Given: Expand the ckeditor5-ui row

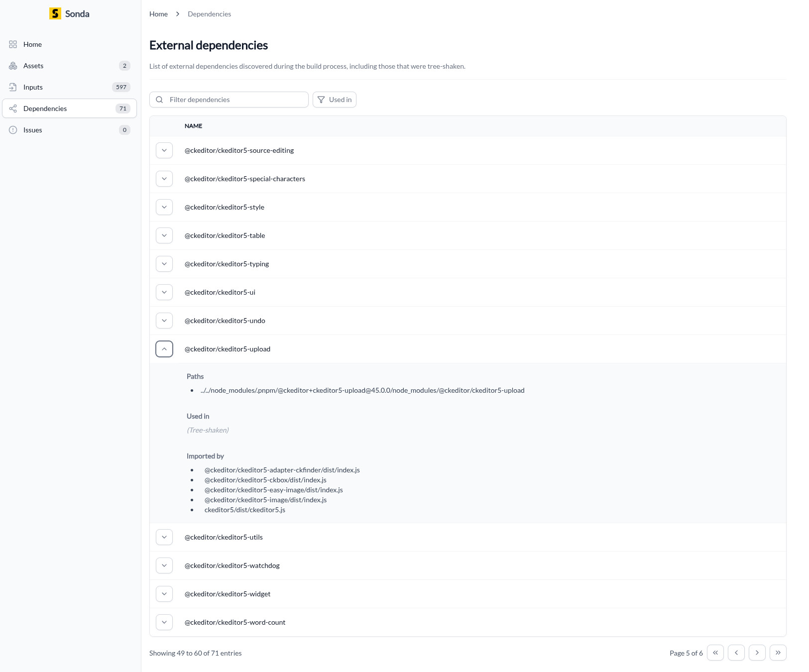Looking at the screenshot, I should (x=164, y=292).
